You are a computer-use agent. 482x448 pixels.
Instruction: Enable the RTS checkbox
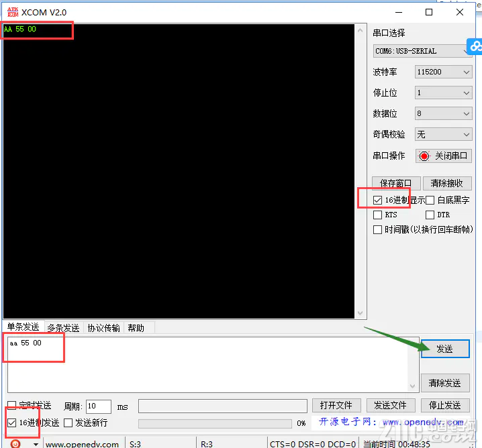click(x=377, y=215)
